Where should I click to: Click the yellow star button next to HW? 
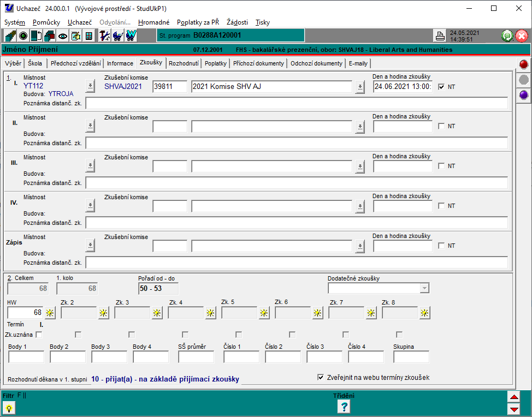[x=50, y=313]
